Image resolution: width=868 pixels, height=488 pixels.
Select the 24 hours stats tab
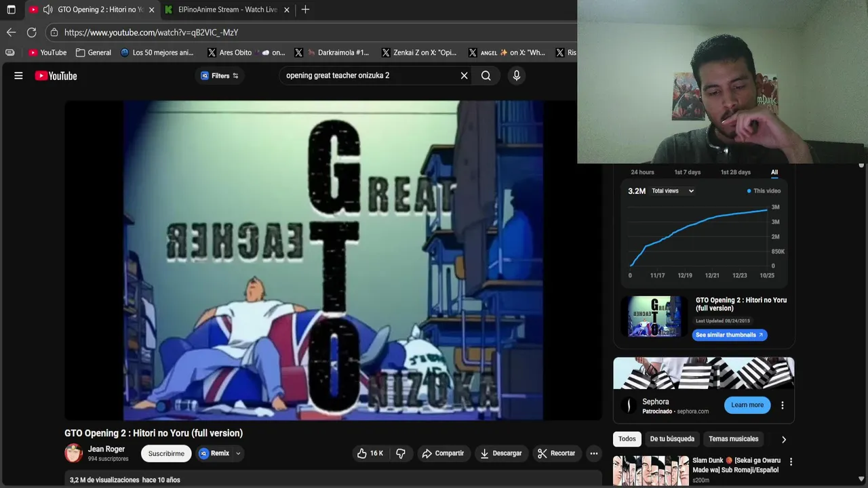pos(642,172)
